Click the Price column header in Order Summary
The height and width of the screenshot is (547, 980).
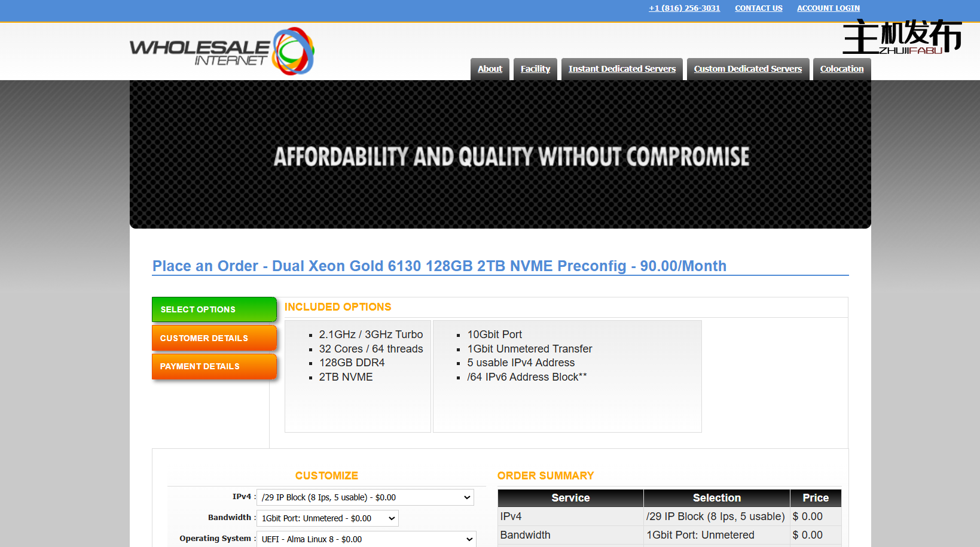point(815,498)
